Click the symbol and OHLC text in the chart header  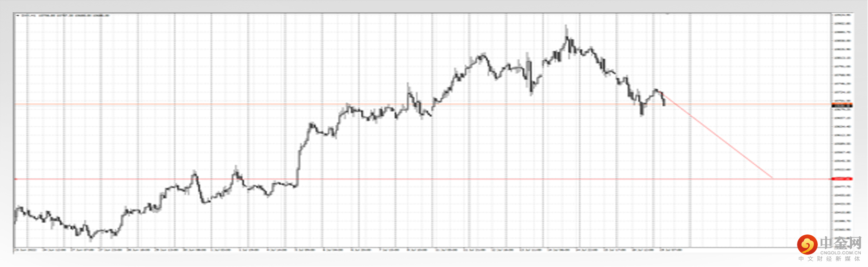click(x=65, y=16)
